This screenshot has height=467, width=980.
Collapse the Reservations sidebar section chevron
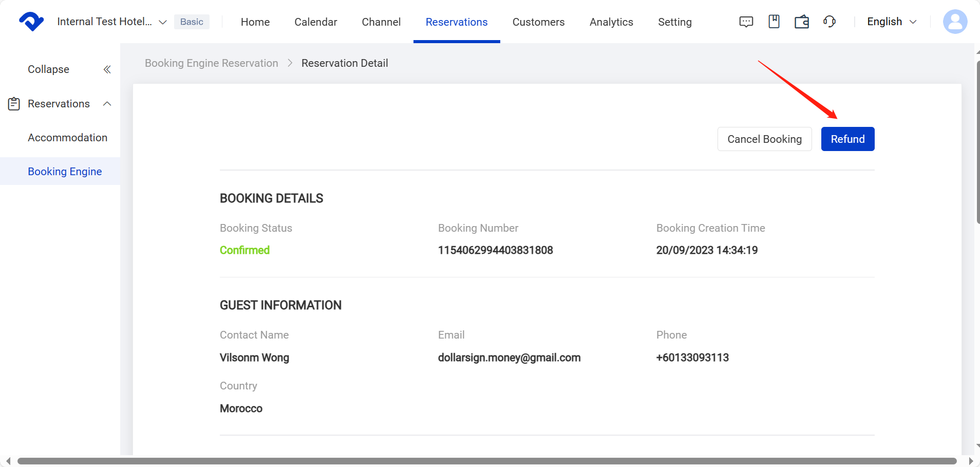(x=107, y=104)
